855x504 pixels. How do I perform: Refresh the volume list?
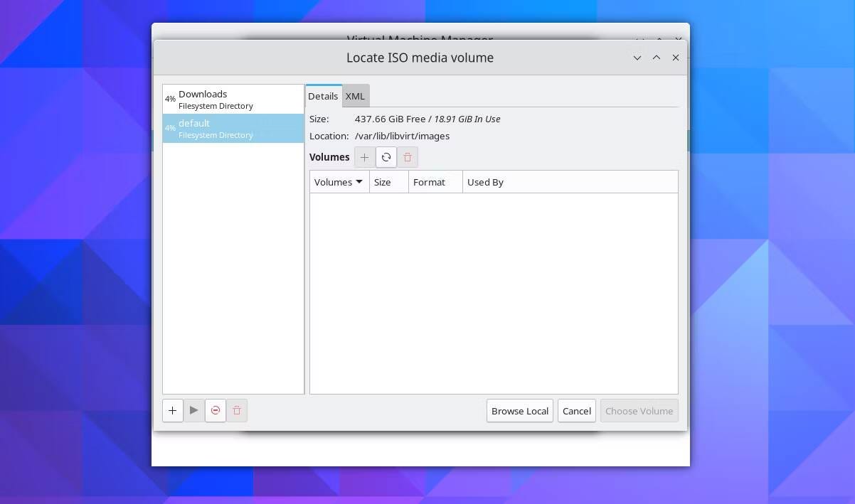(386, 156)
